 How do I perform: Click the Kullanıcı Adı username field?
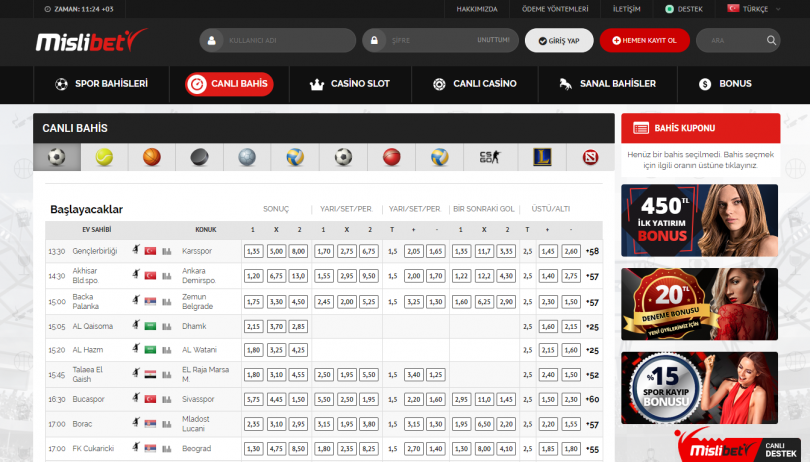(278, 40)
